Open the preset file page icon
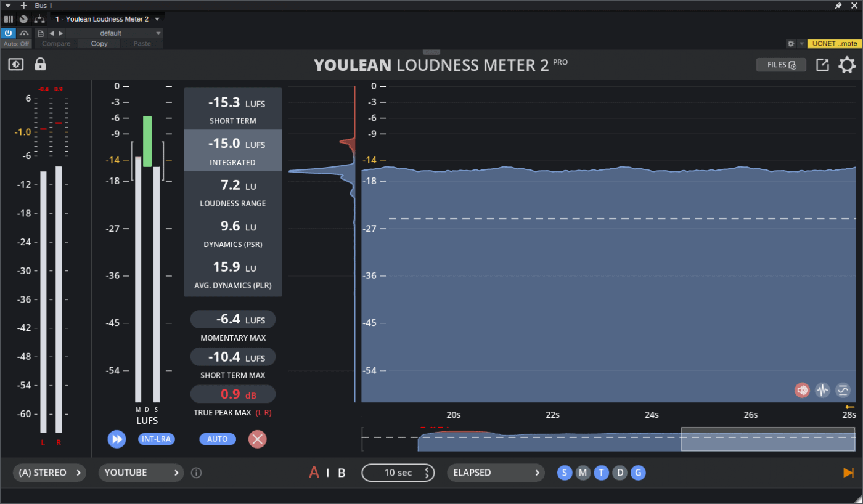 pyautogui.click(x=41, y=33)
